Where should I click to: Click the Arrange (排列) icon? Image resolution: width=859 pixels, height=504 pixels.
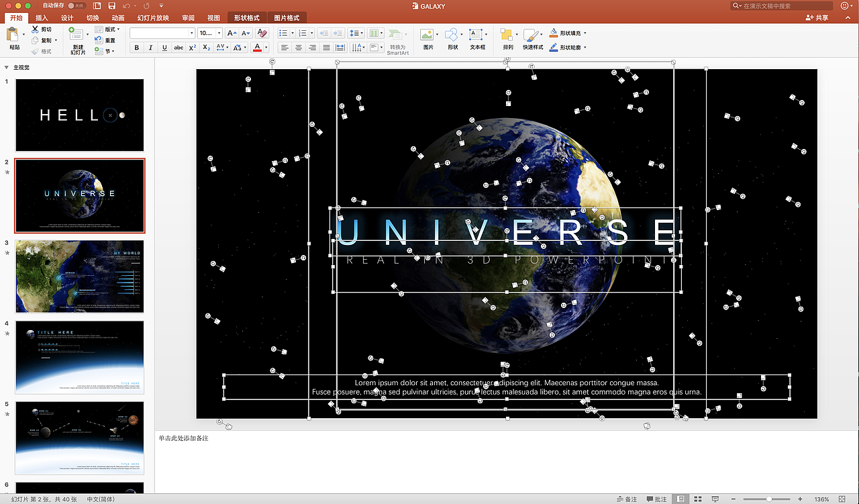[507, 34]
